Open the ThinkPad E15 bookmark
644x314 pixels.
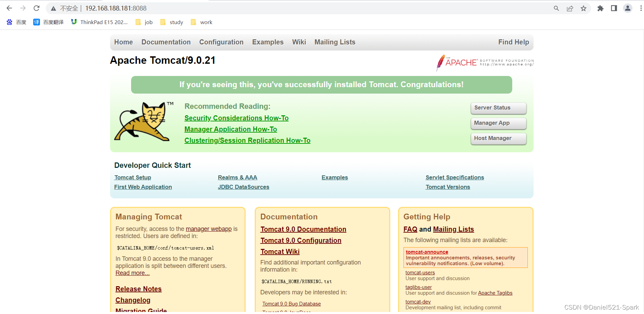99,22
